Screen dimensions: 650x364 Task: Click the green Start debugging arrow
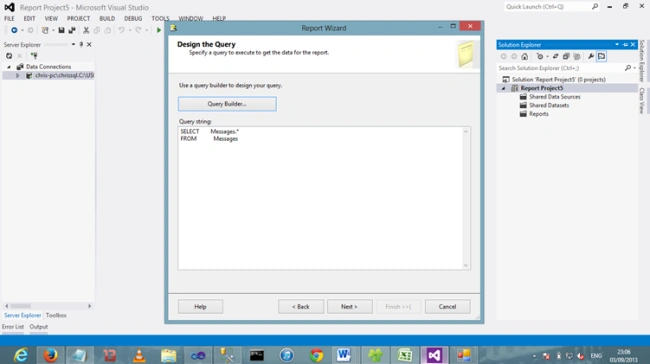coord(158,30)
